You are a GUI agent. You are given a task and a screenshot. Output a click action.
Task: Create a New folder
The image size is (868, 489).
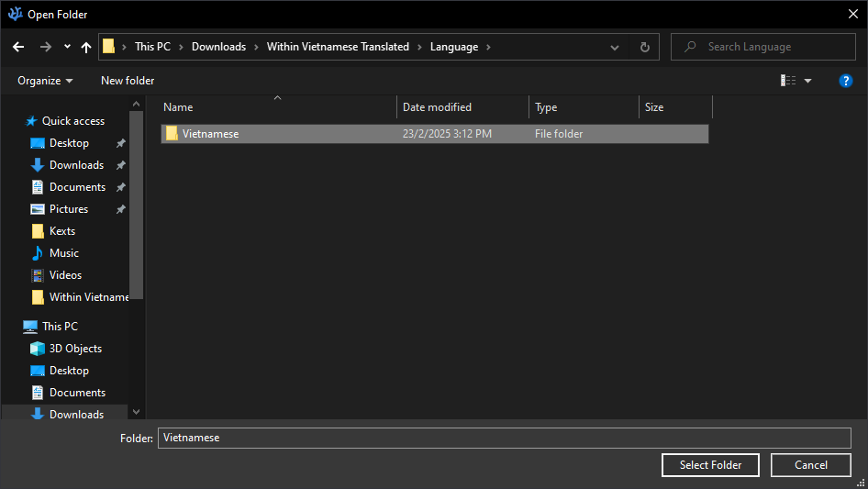click(128, 81)
